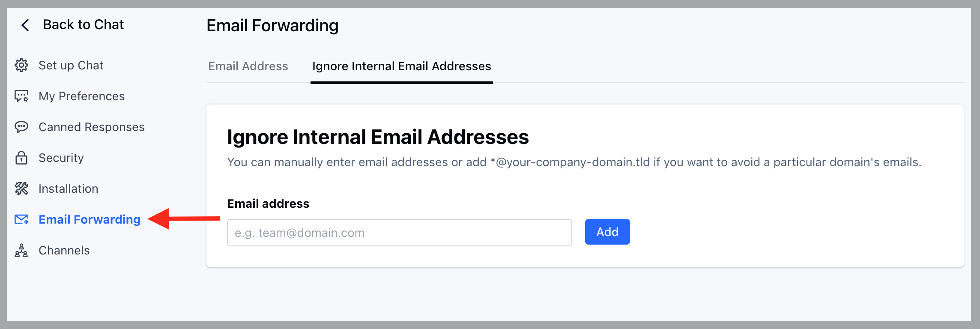Select Installation in the sidebar
The width and height of the screenshot is (980, 329).
tap(68, 188)
